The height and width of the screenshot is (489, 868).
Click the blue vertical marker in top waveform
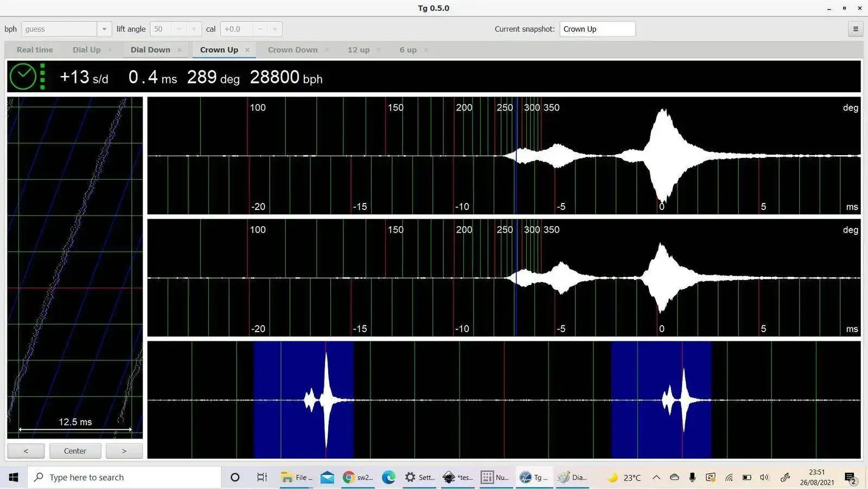click(x=516, y=156)
